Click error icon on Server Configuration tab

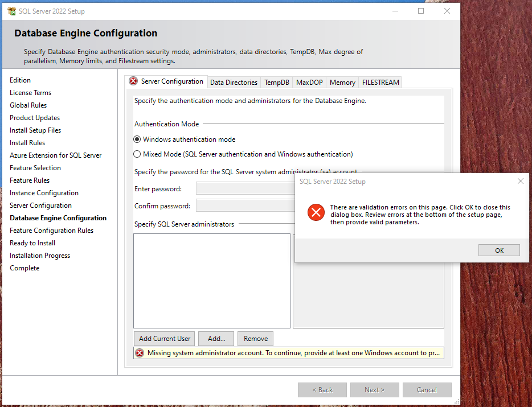(x=133, y=81)
